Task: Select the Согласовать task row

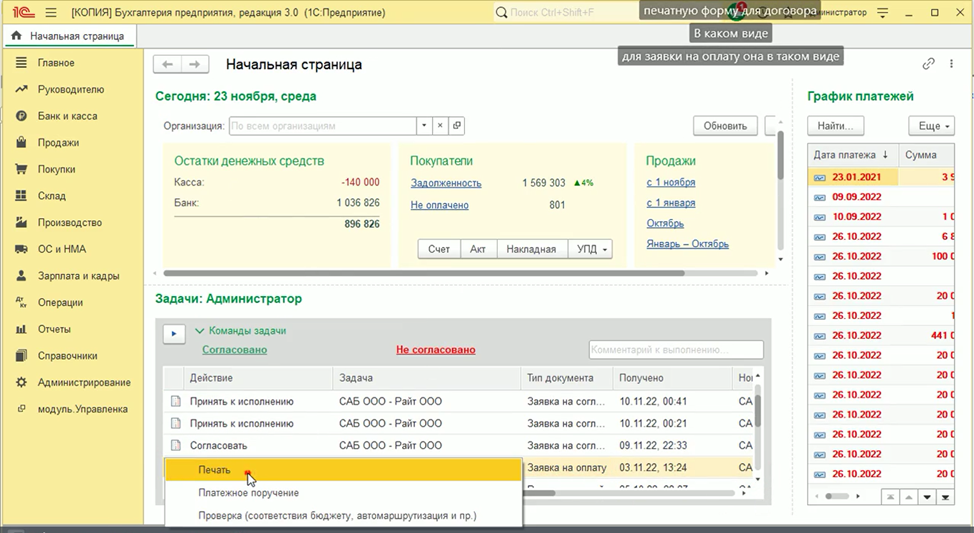Action: pos(458,445)
